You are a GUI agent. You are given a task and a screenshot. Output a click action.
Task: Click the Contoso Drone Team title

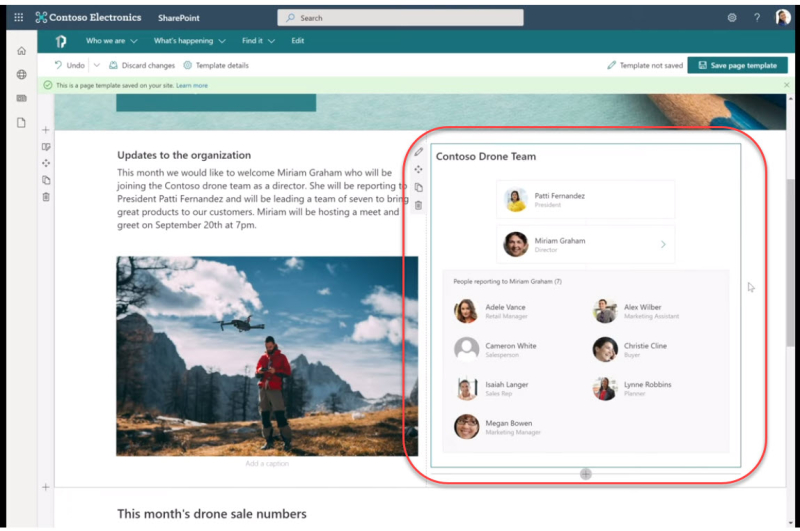click(486, 157)
